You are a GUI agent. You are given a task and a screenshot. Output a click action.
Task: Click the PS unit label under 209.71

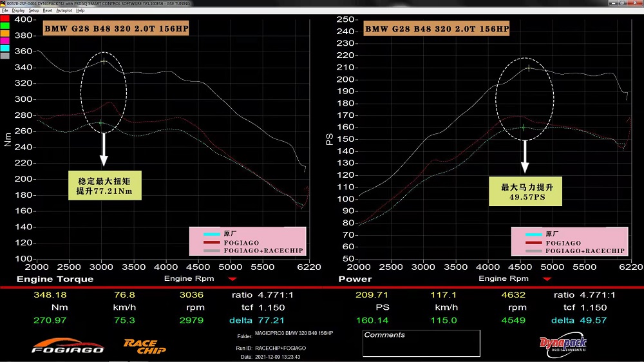pyautogui.click(x=383, y=307)
